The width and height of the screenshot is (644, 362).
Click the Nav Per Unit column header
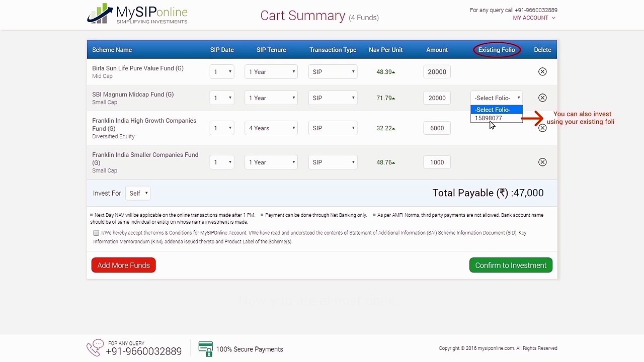(385, 50)
